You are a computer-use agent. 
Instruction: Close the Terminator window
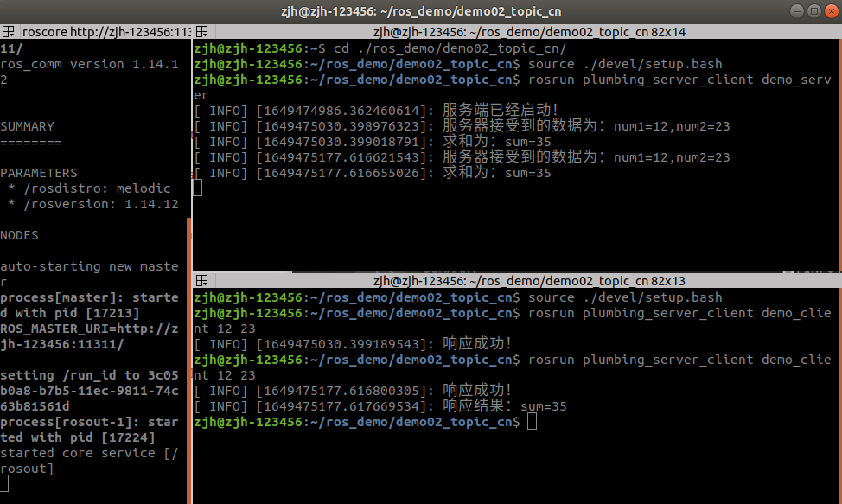pos(832,11)
